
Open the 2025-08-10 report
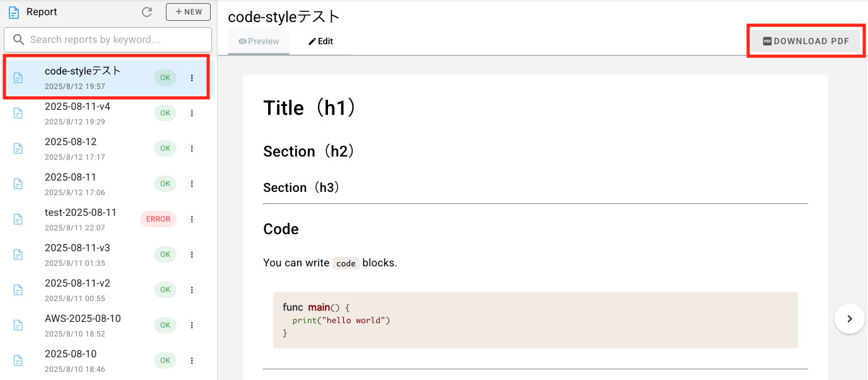tap(106, 361)
